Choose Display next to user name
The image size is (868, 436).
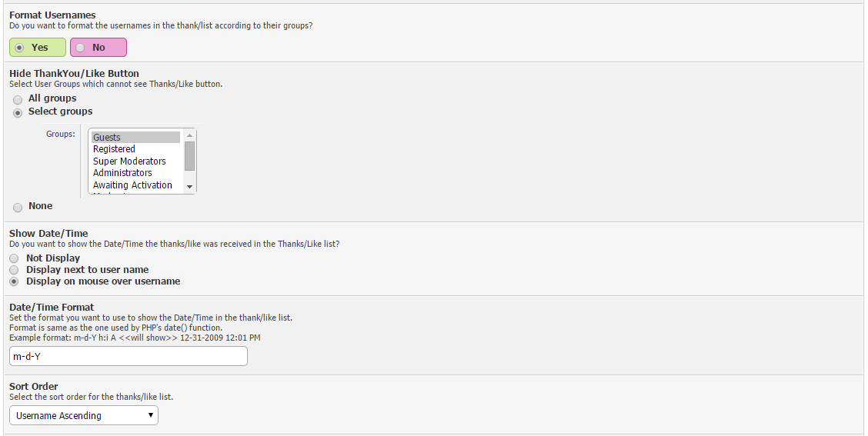(15, 270)
